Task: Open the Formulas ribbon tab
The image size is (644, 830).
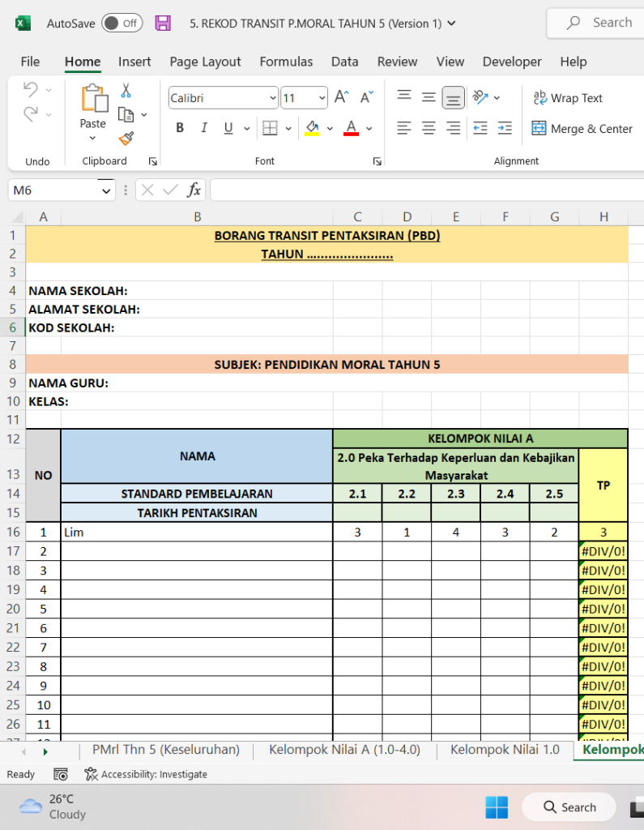Action: [286, 62]
